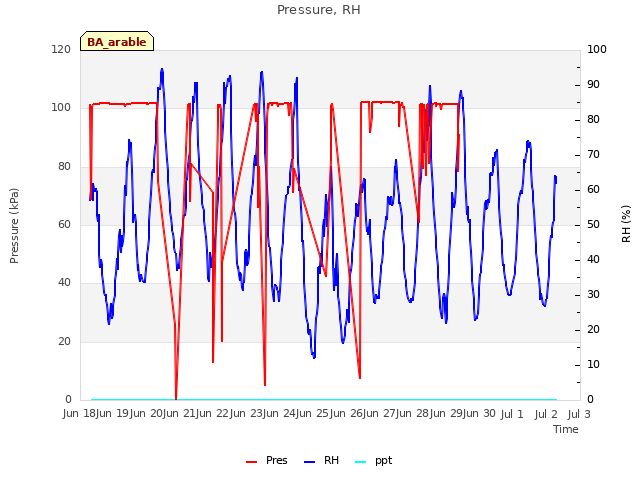Click the 120 pressure axis value

click(61, 49)
